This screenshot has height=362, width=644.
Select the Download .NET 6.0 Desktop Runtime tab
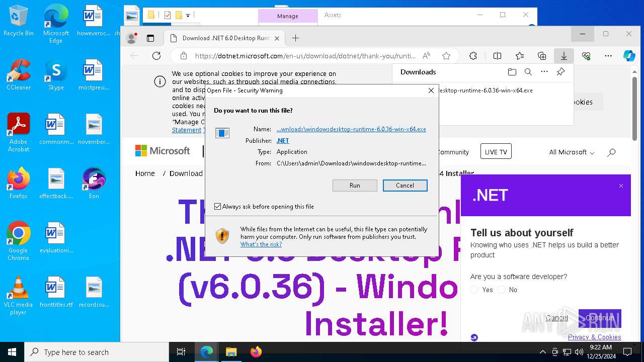pos(224,38)
